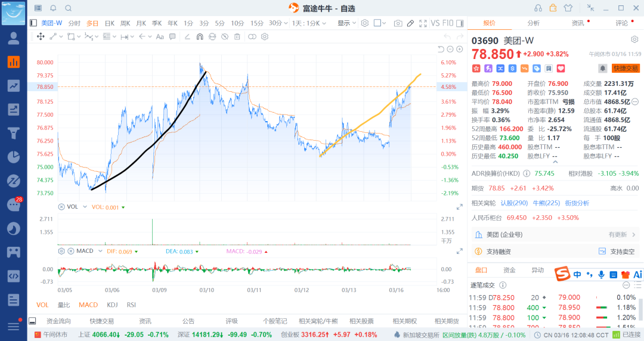Open the trend line market sidebar icon

coord(14,86)
